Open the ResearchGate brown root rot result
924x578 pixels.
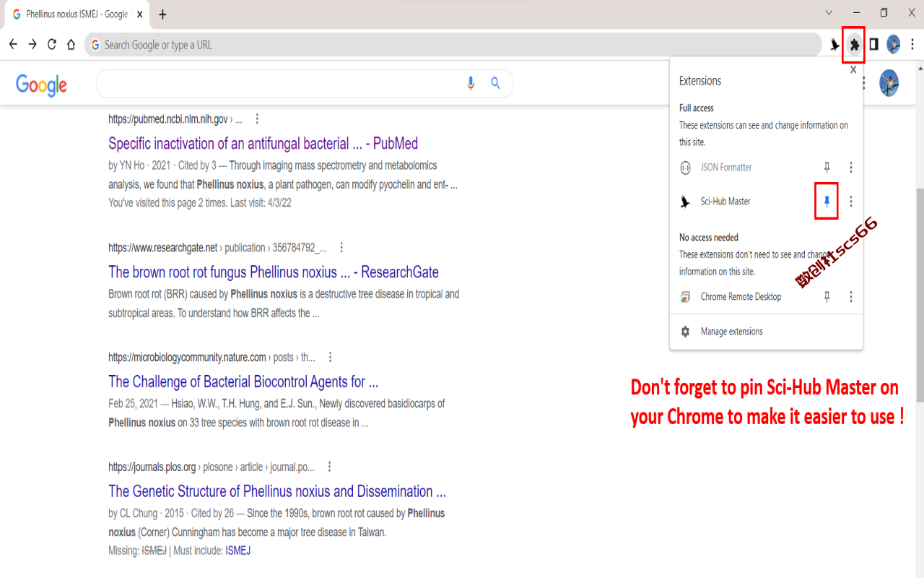pyautogui.click(x=274, y=272)
